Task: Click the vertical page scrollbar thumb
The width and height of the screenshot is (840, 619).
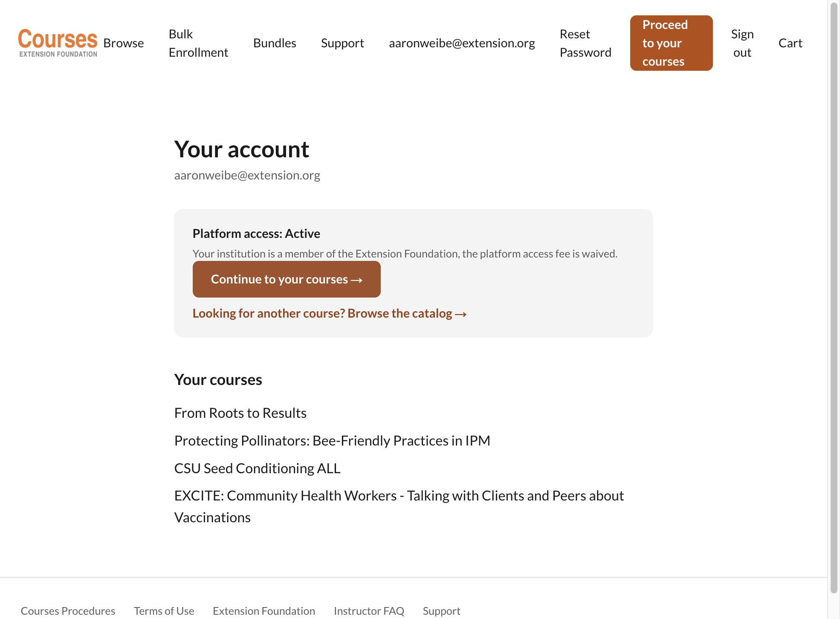Action: 834,298
